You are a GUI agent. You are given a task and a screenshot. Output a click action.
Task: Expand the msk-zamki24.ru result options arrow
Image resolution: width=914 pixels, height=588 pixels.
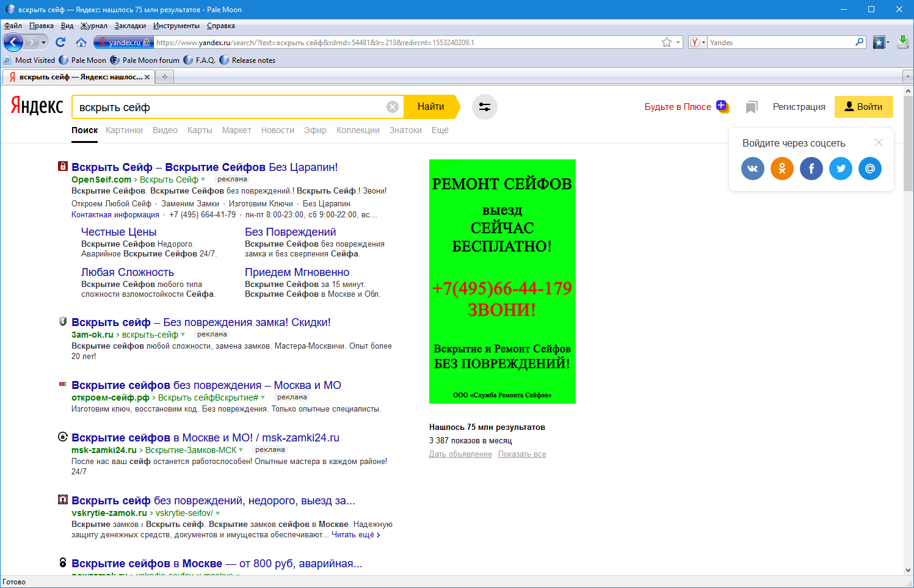coord(241,450)
